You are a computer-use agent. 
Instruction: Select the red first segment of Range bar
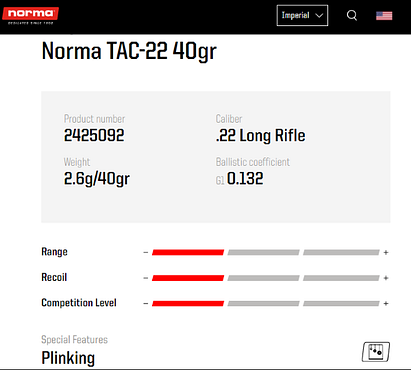(188, 252)
